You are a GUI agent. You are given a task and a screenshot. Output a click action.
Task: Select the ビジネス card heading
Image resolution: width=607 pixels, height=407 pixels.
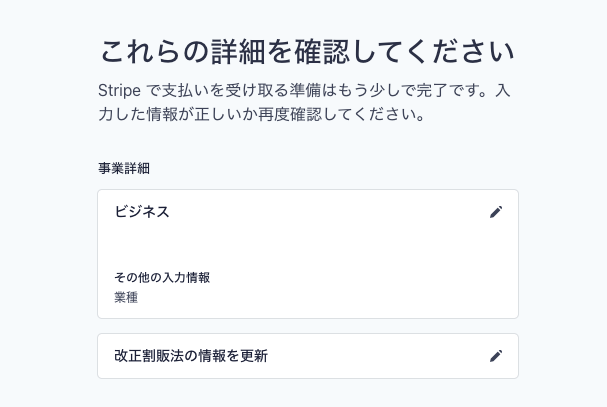tap(142, 212)
